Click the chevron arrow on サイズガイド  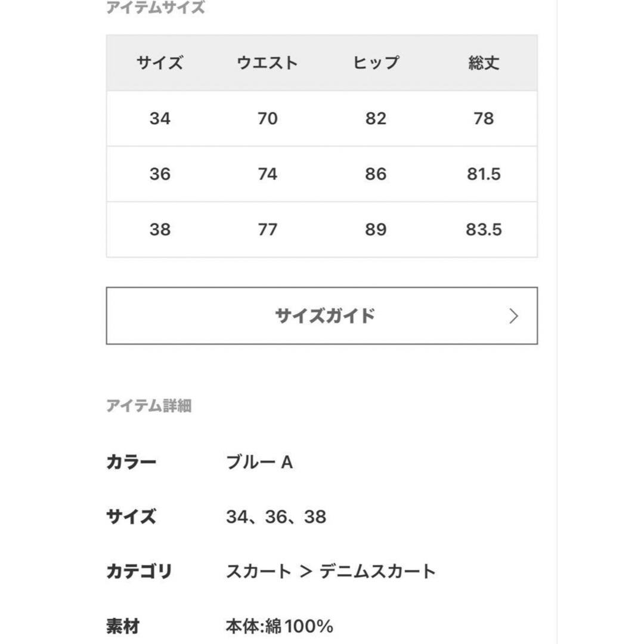tap(513, 316)
